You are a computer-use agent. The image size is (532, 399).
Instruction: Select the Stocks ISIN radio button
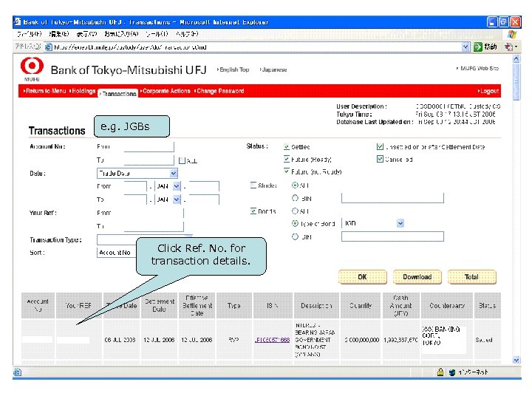(295, 198)
